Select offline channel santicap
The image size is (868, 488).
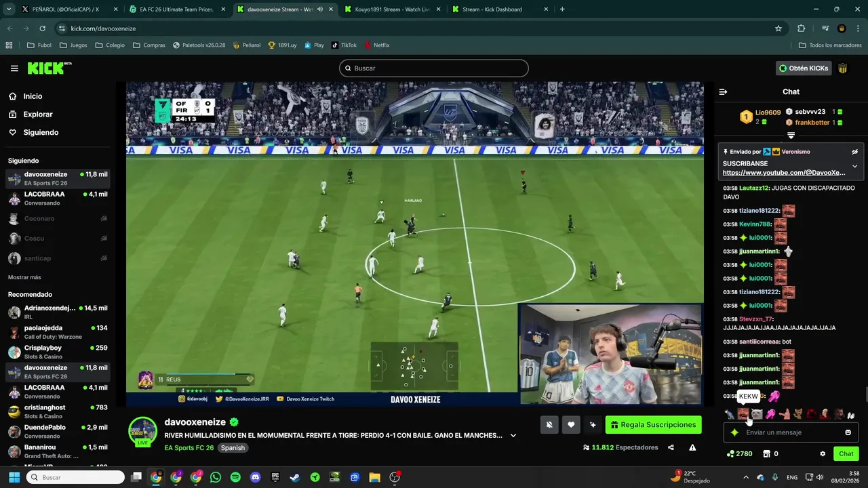tap(58, 258)
